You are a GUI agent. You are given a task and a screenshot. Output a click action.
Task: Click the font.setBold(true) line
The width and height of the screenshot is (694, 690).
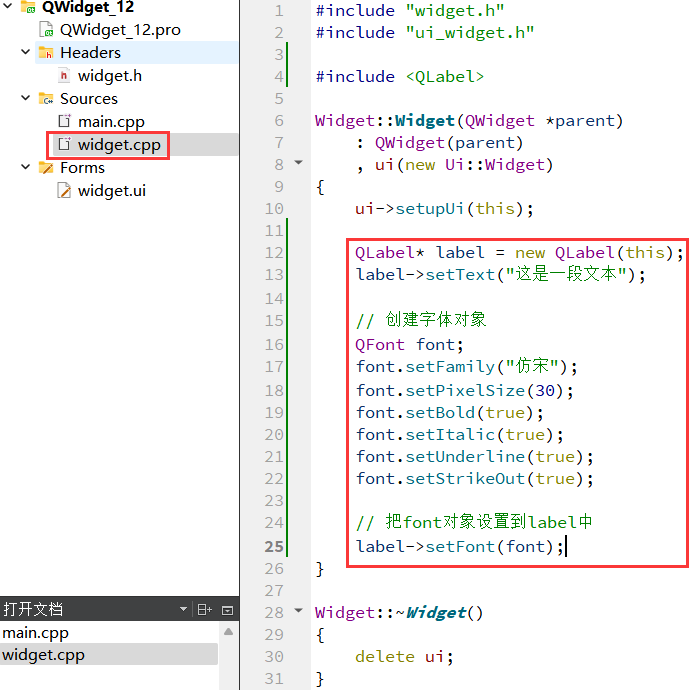click(450, 413)
